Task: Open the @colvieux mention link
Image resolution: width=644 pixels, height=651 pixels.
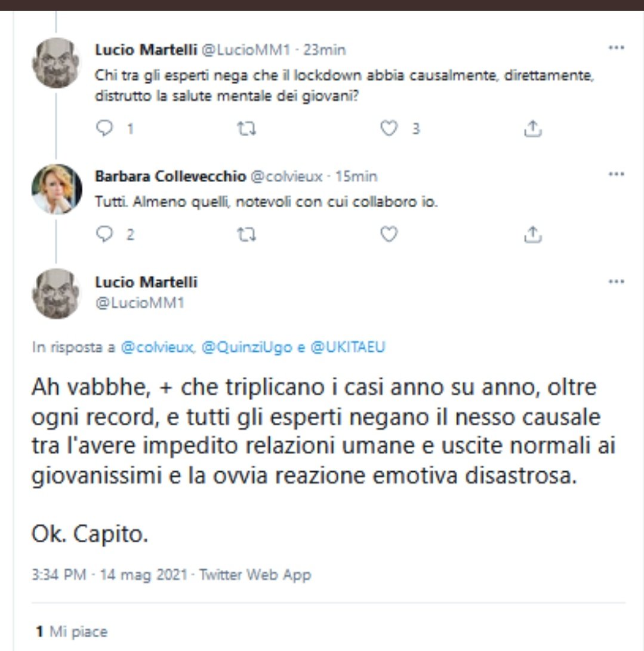Action: 158,348
